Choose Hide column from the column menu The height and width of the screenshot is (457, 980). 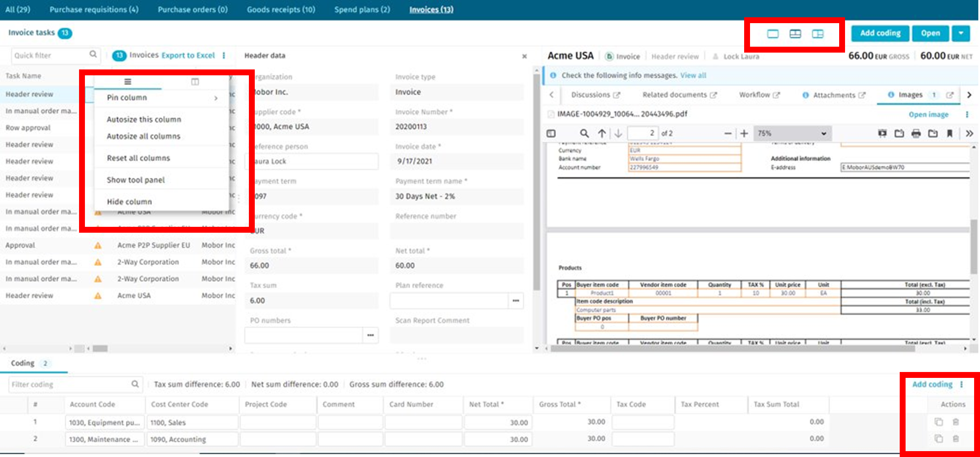[129, 201]
